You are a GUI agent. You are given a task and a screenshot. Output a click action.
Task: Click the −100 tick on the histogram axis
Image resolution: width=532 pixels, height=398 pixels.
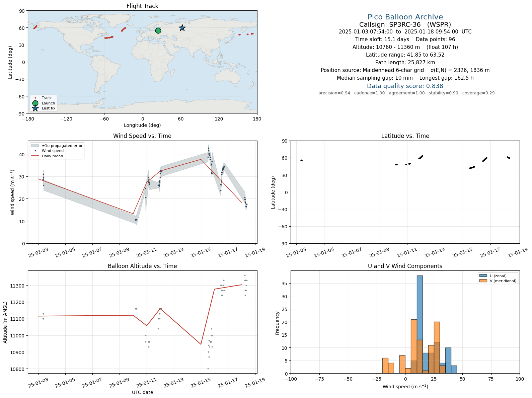(x=291, y=379)
